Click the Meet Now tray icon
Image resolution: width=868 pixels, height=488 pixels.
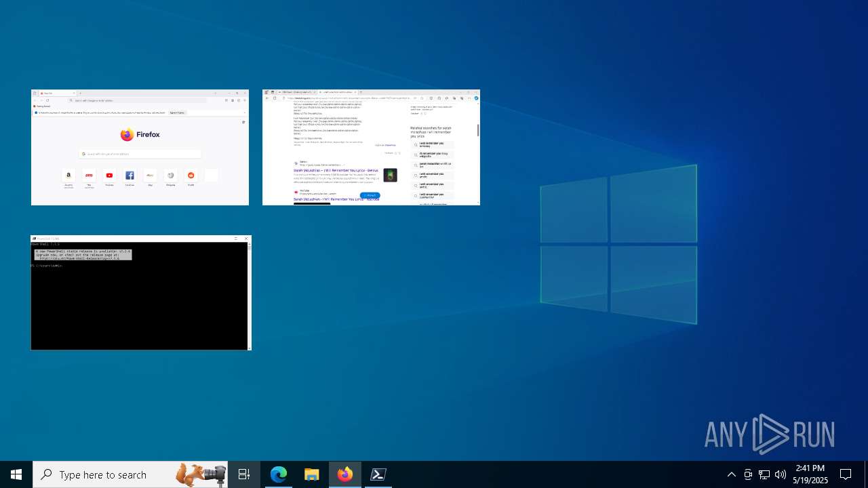[x=748, y=474]
